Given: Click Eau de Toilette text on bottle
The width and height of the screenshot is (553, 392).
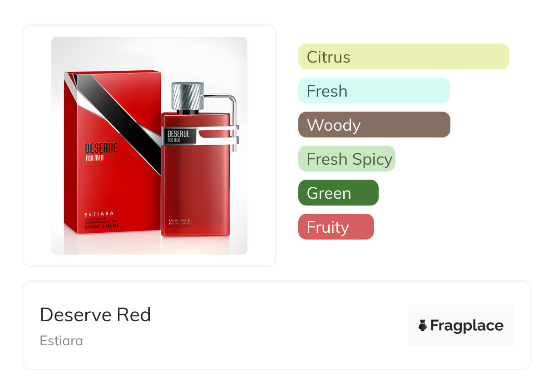Looking at the screenshot, I should (x=179, y=220).
